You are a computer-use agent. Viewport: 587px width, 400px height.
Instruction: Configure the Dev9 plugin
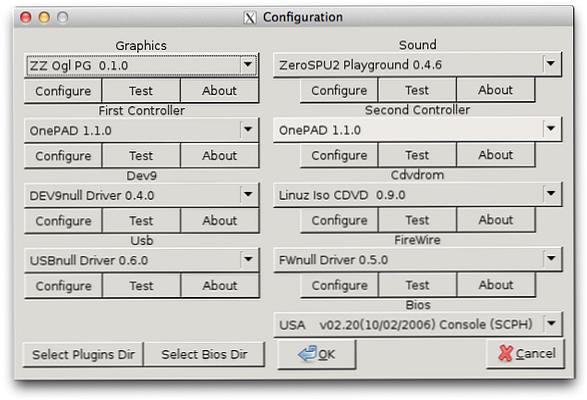coord(63,221)
